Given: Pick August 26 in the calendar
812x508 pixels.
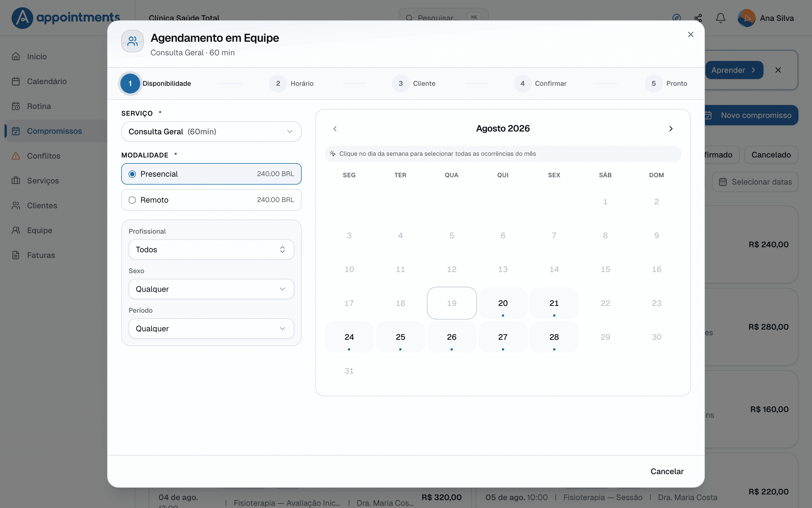Looking at the screenshot, I should [x=452, y=337].
